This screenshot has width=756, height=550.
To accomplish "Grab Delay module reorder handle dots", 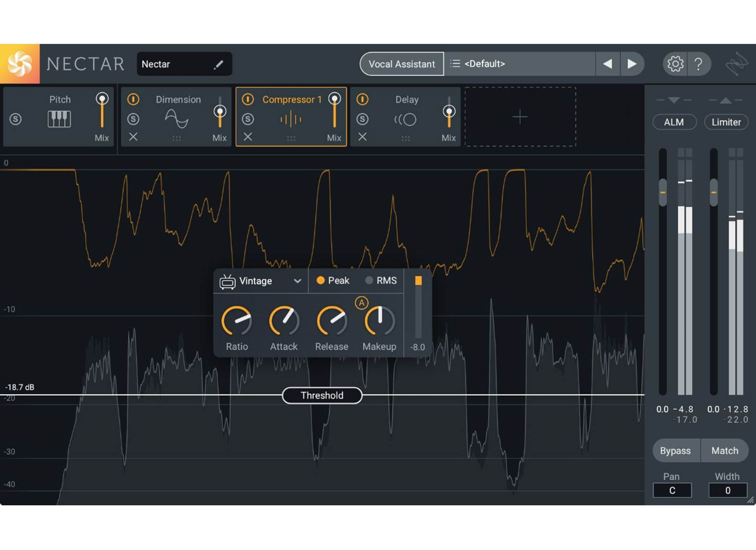I will (x=405, y=139).
